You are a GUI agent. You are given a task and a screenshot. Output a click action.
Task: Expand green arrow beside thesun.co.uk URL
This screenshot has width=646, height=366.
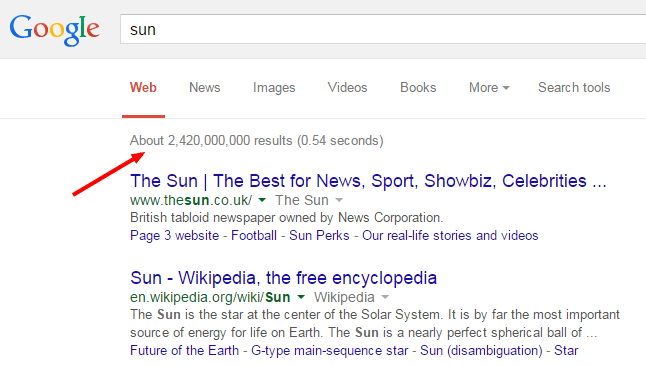(x=262, y=200)
